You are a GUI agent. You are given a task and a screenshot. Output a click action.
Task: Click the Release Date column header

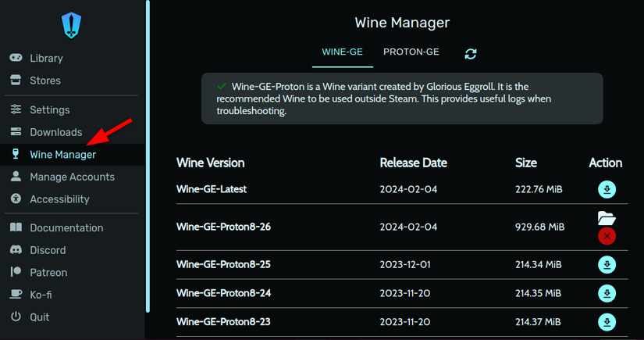[x=413, y=163]
